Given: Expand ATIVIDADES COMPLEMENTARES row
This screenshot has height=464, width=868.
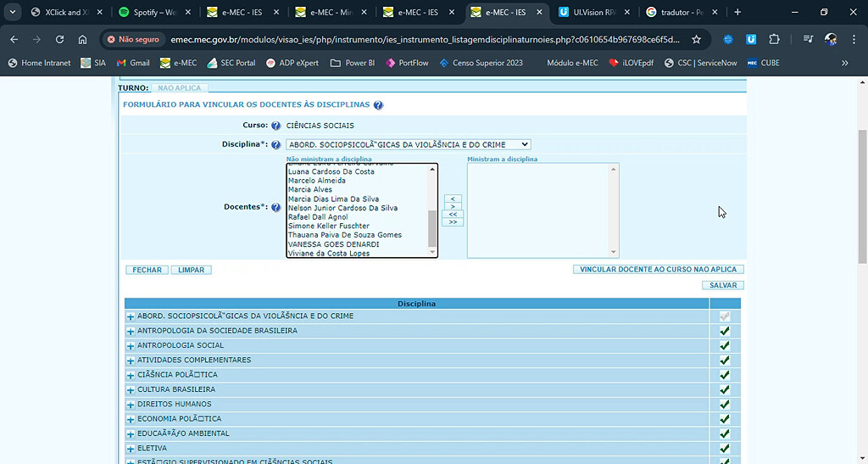Looking at the screenshot, I should [131, 361].
